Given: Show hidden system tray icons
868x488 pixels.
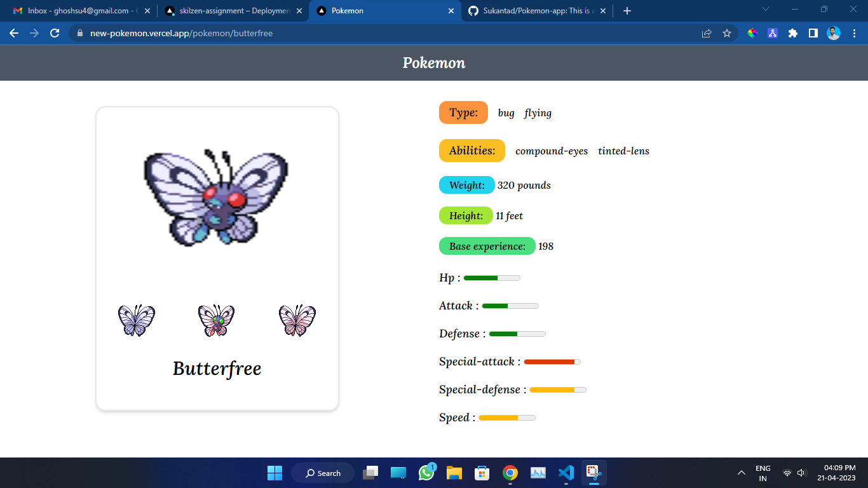Looking at the screenshot, I should [741, 473].
